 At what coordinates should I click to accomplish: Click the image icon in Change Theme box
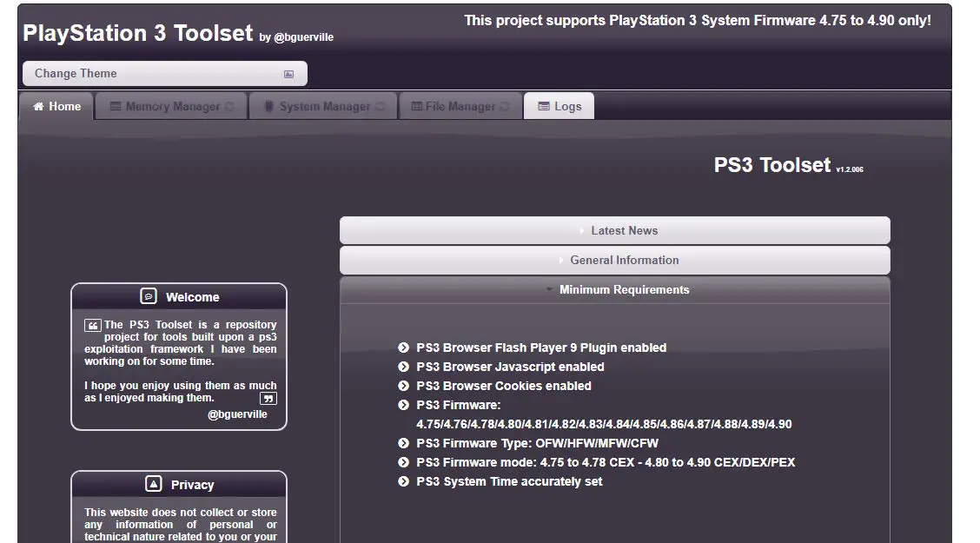pyautogui.click(x=288, y=75)
